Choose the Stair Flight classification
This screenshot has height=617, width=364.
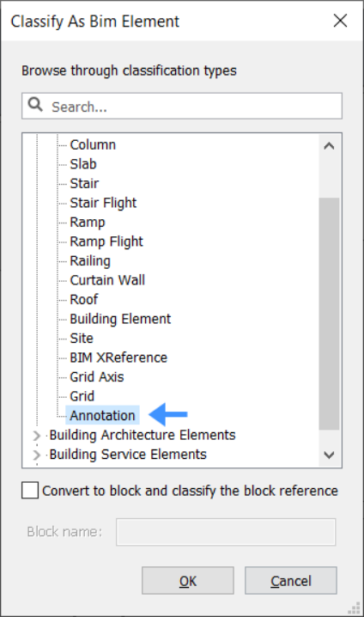(x=103, y=203)
